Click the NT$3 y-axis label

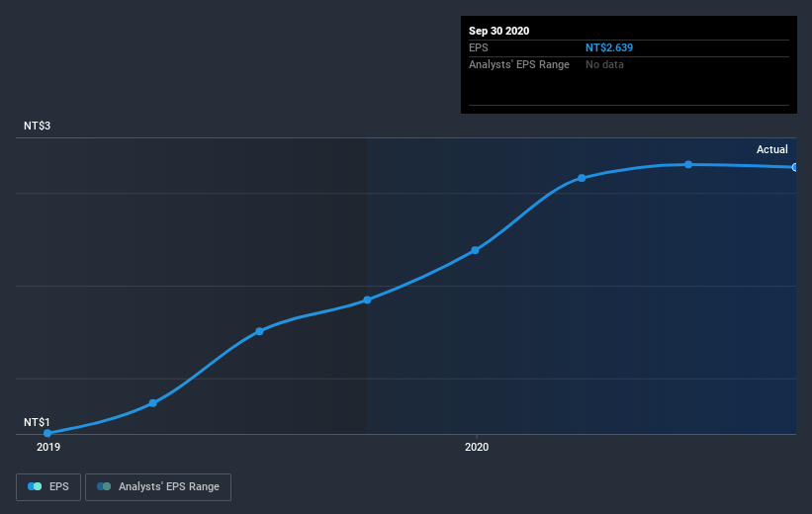click(x=37, y=126)
